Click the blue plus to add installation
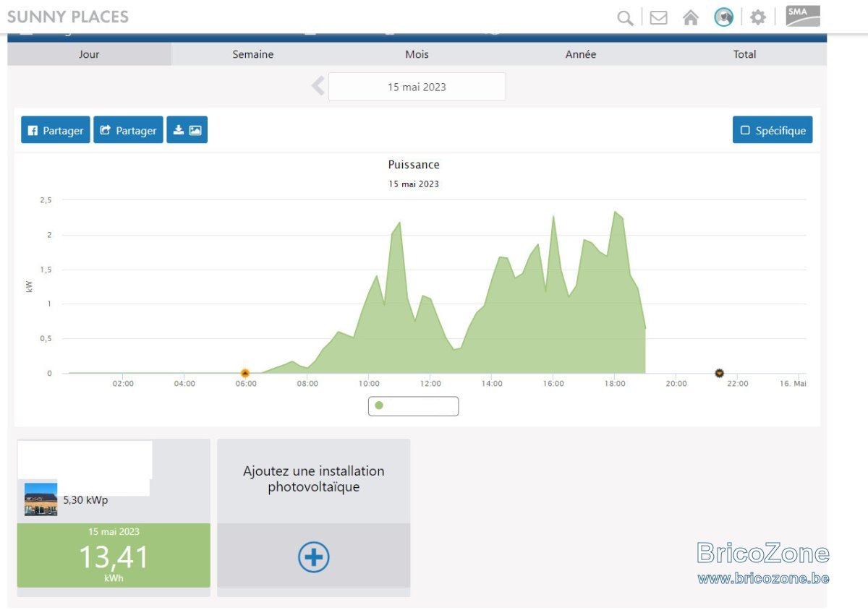Image resolution: width=868 pixels, height=610 pixels. (314, 557)
